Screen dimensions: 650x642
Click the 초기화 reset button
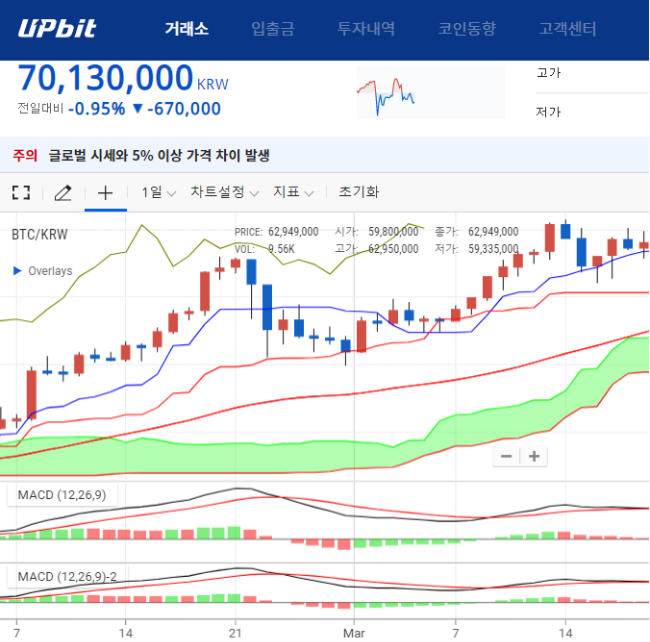coord(359,191)
